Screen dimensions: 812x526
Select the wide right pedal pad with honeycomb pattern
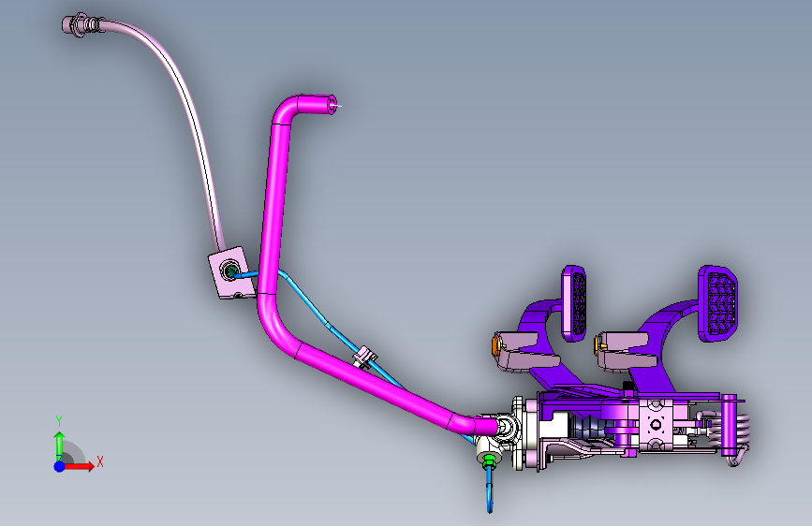tap(717, 303)
